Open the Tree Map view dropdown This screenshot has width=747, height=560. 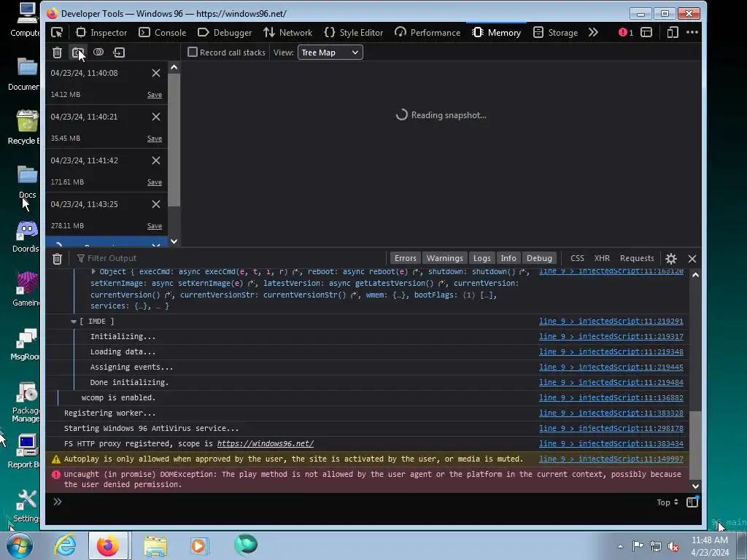(x=330, y=52)
